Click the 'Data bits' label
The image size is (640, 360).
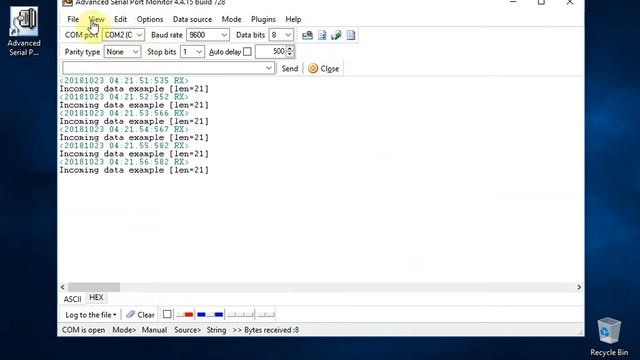tap(250, 35)
